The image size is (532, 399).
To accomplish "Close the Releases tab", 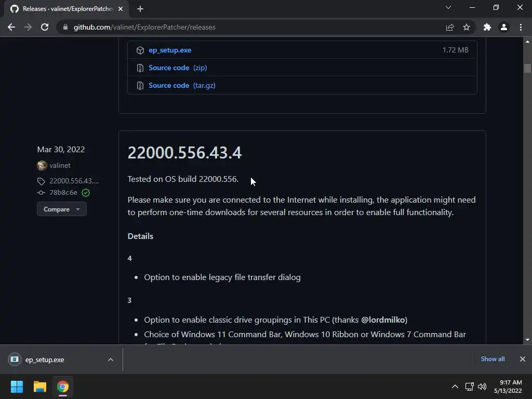I will point(121,9).
